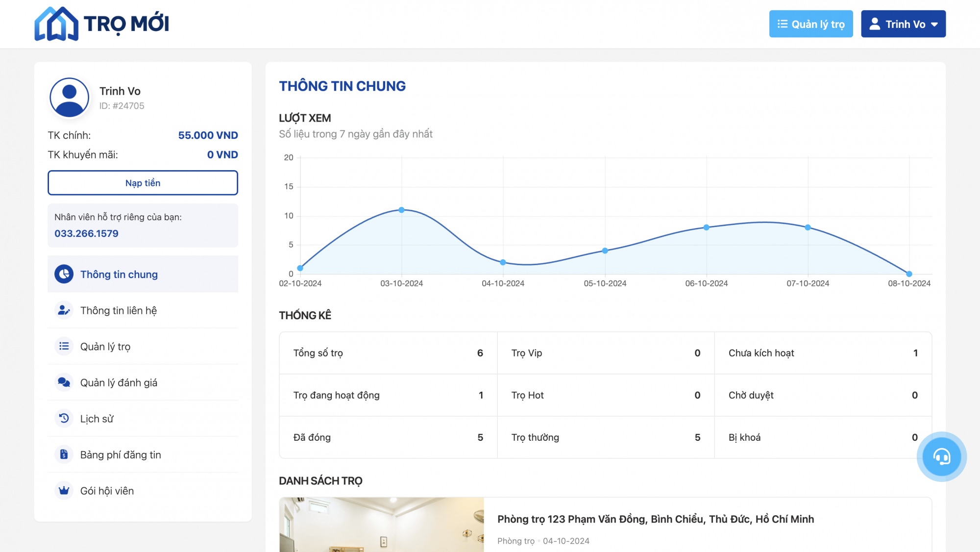Click the ID: #24705 text

[122, 106]
